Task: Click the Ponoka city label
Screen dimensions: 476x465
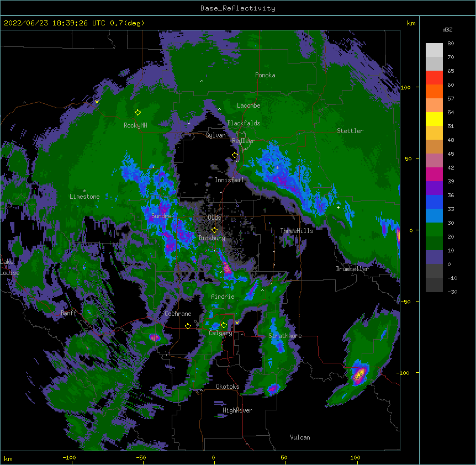Action: pos(265,75)
